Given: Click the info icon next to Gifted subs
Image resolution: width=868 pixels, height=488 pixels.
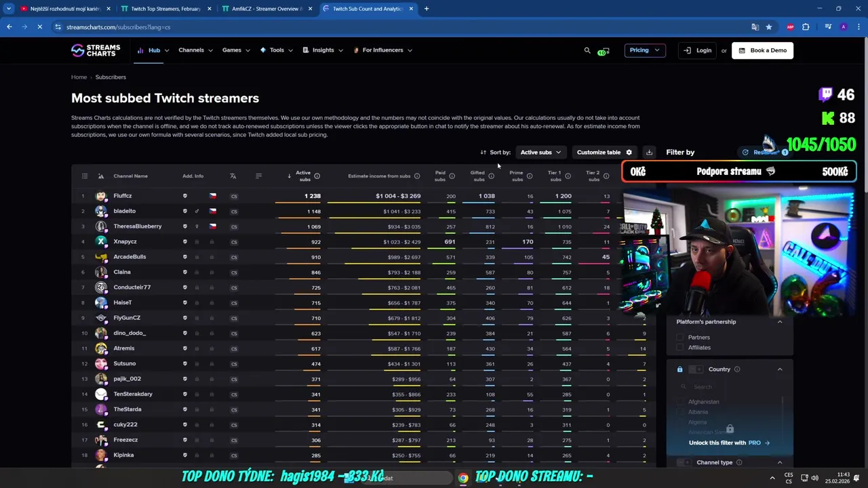Looking at the screenshot, I should point(491,176).
